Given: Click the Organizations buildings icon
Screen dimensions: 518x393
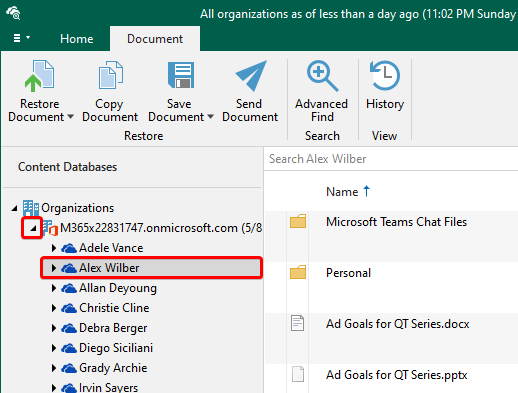Looking at the screenshot, I should pos(31,208).
